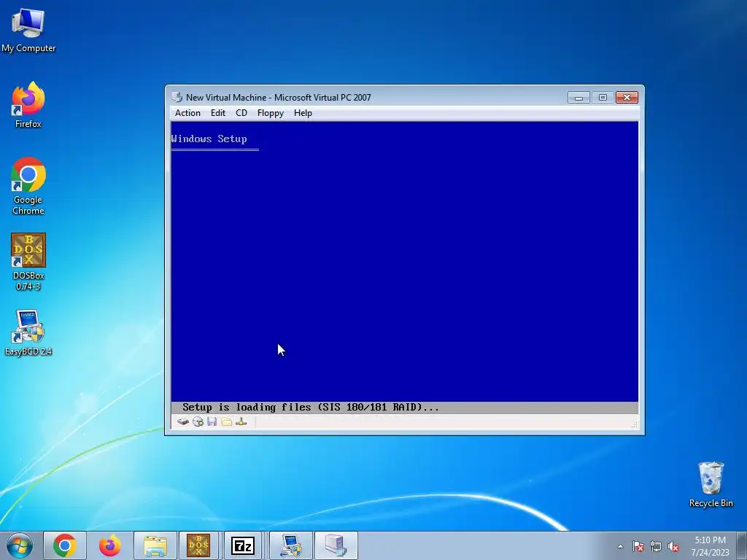Click the Show Desktop strip

pyautogui.click(x=743, y=545)
